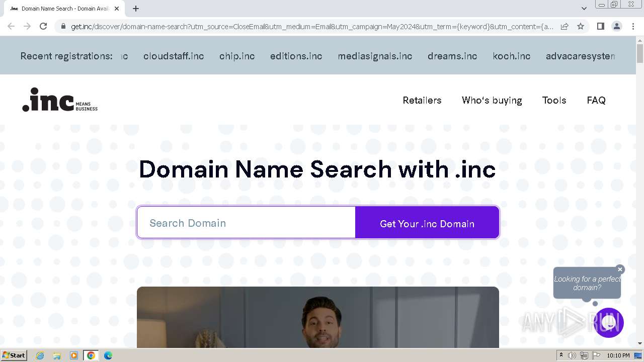Open cloudstaff.inc recent registration

pyautogui.click(x=174, y=56)
